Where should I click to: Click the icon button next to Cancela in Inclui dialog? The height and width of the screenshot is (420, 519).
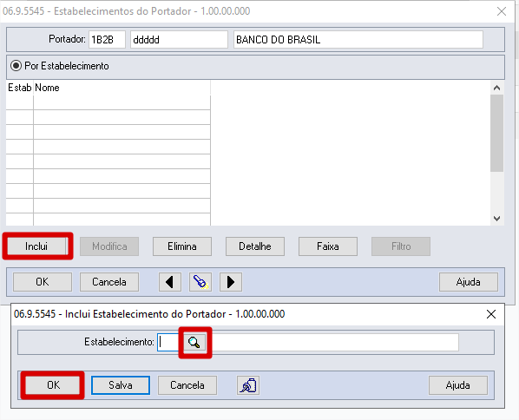pyautogui.click(x=248, y=385)
